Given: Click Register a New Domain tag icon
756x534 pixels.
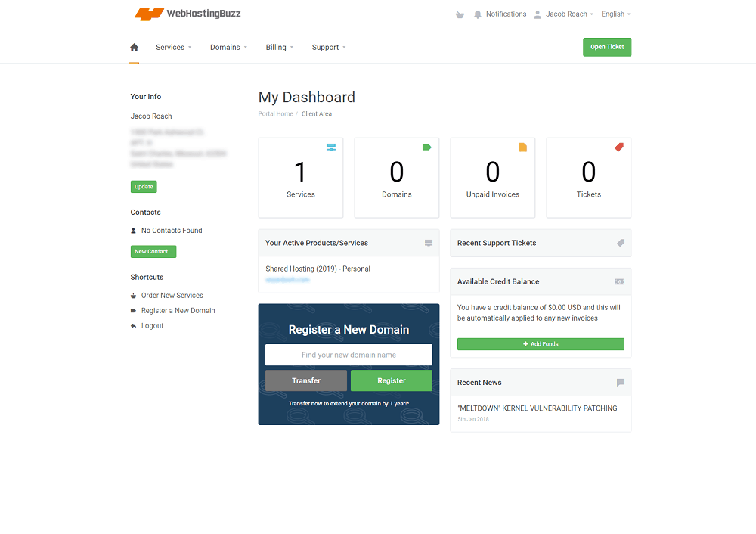Looking at the screenshot, I should point(134,311).
